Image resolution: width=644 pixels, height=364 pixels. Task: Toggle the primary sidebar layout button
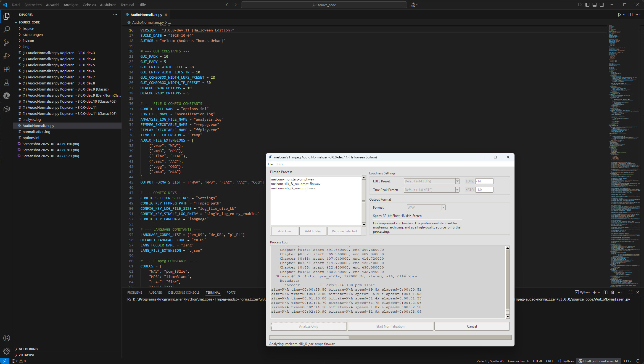pos(587,5)
